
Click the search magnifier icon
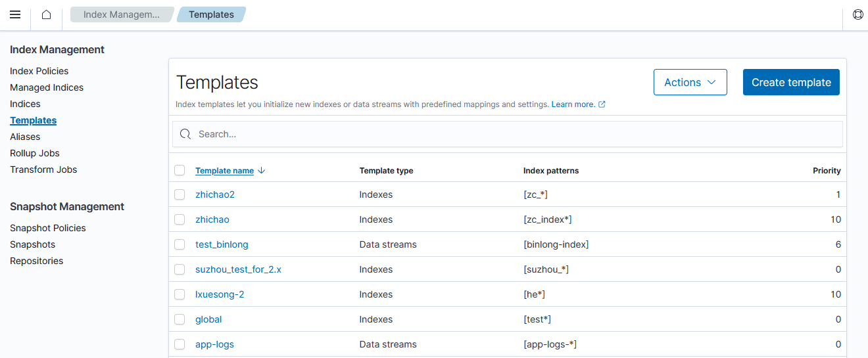click(x=185, y=134)
